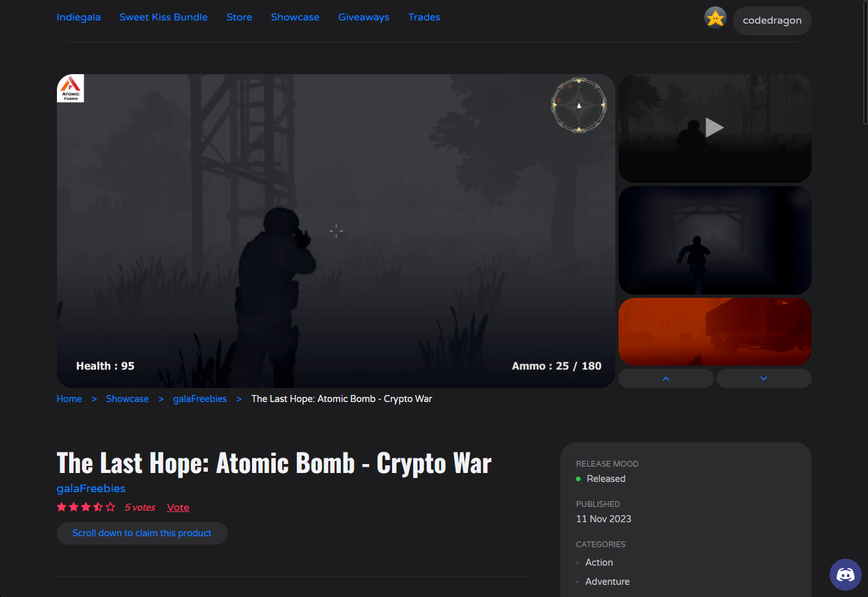The height and width of the screenshot is (597, 868).
Task: Open the Adventure category
Action: point(607,582)
